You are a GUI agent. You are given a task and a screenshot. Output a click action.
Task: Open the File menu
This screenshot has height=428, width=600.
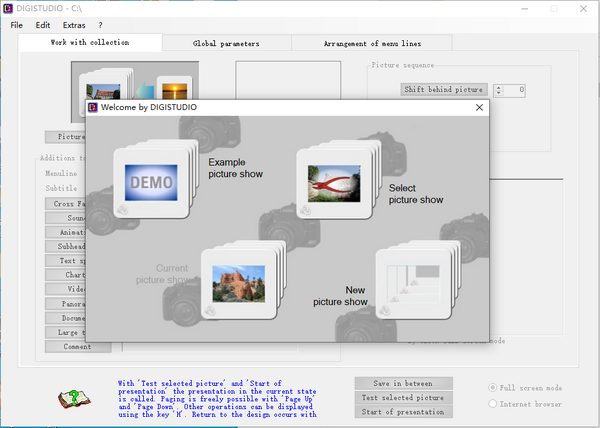point(17,25)
